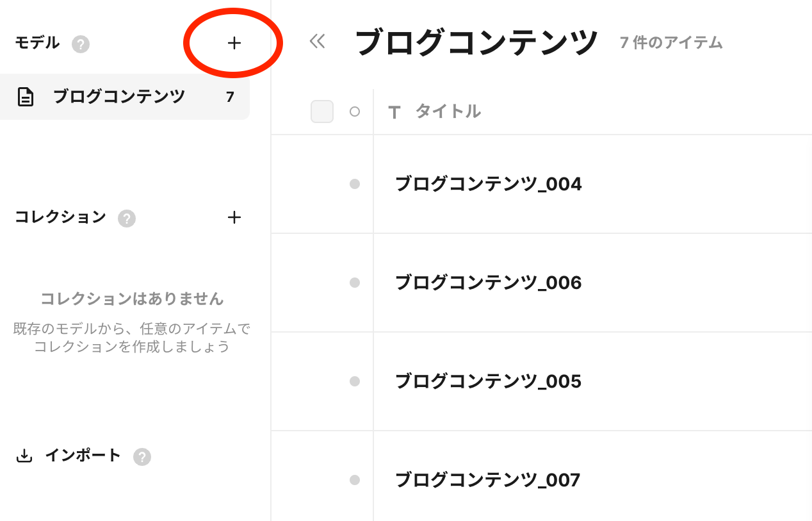This screenshot has height=521, width=812.
Task: Click status dot of ブログコンテンツ_004
Action: pyautogui.click(x=355, y=184)
